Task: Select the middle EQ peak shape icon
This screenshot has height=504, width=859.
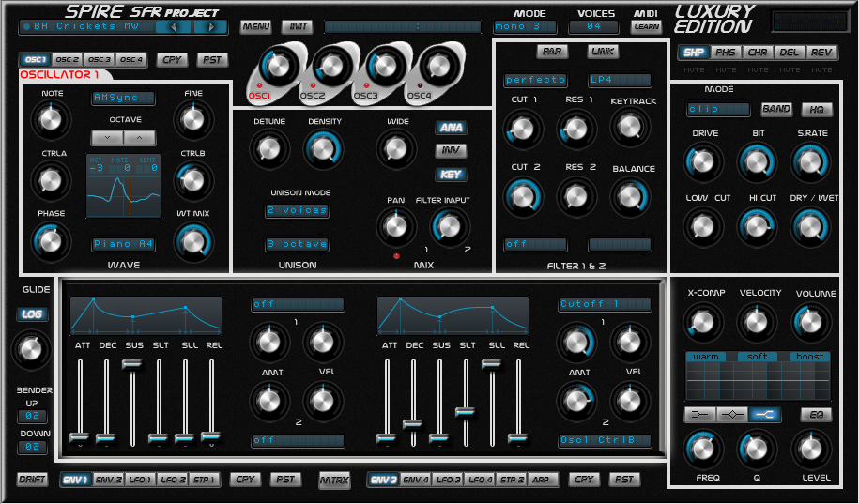Action: pyautogui.click(x=732, y=415)
